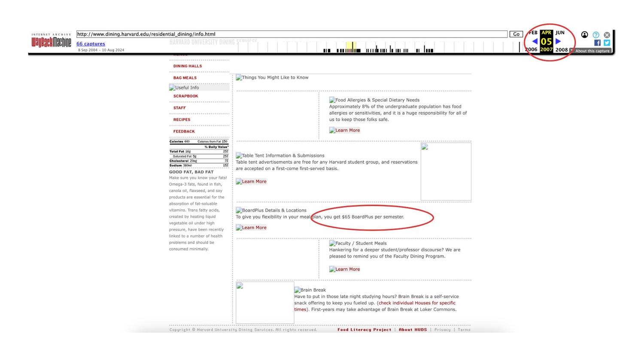Click the $65 BoardPlus per semester text
644x362 pixels.
373,217
